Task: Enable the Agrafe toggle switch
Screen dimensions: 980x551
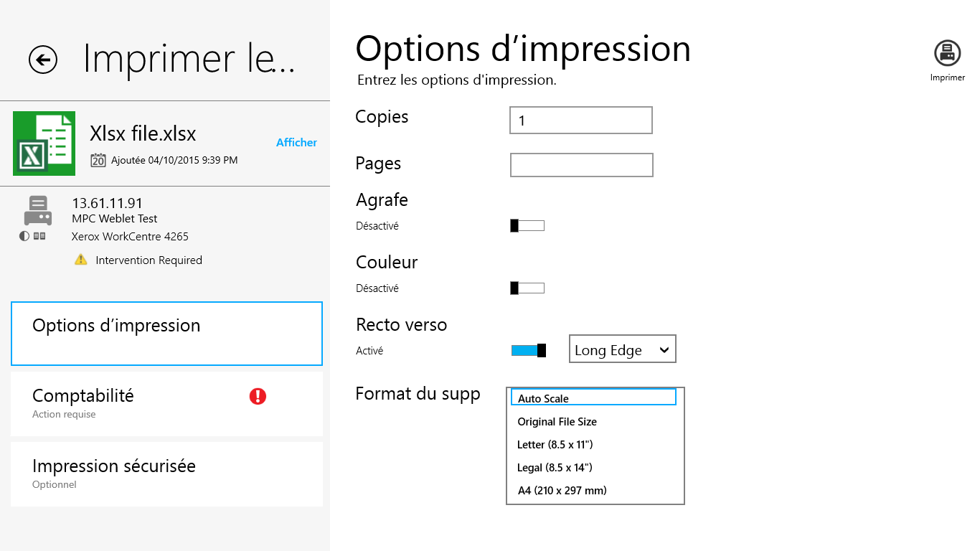Action: pos(527,226)
